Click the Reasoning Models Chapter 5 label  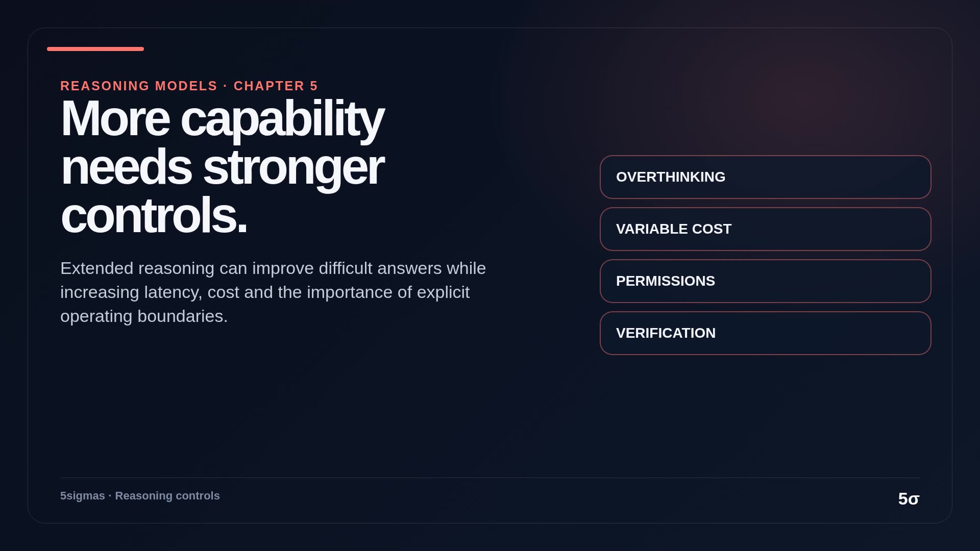pos(189,86)
